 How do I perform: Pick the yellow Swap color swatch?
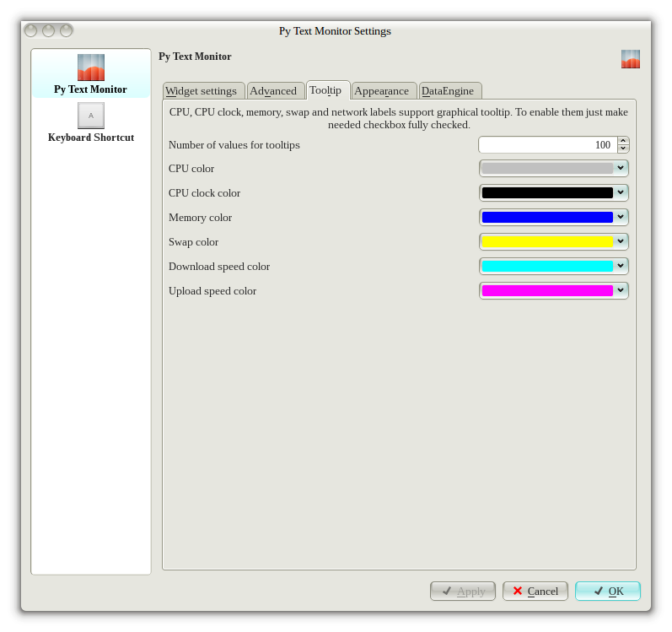547,242
